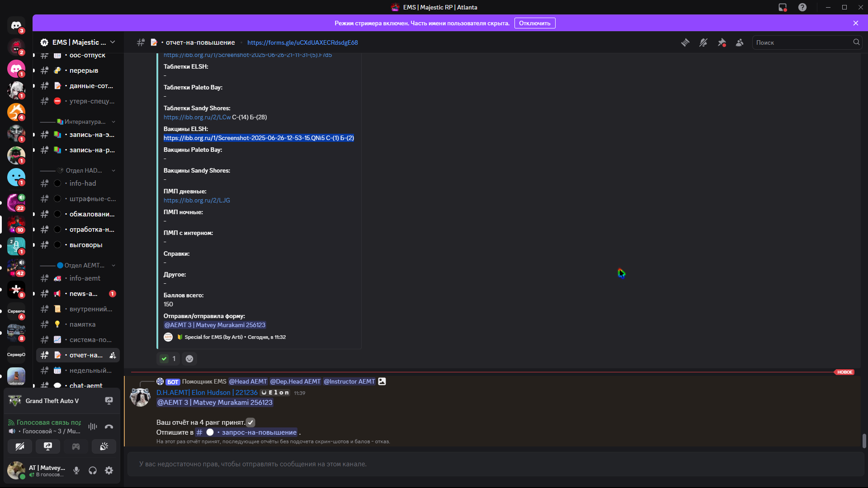Click Голосовая связь connection status text
Viewport: 868px width, 488px height.
click(44, 422)
